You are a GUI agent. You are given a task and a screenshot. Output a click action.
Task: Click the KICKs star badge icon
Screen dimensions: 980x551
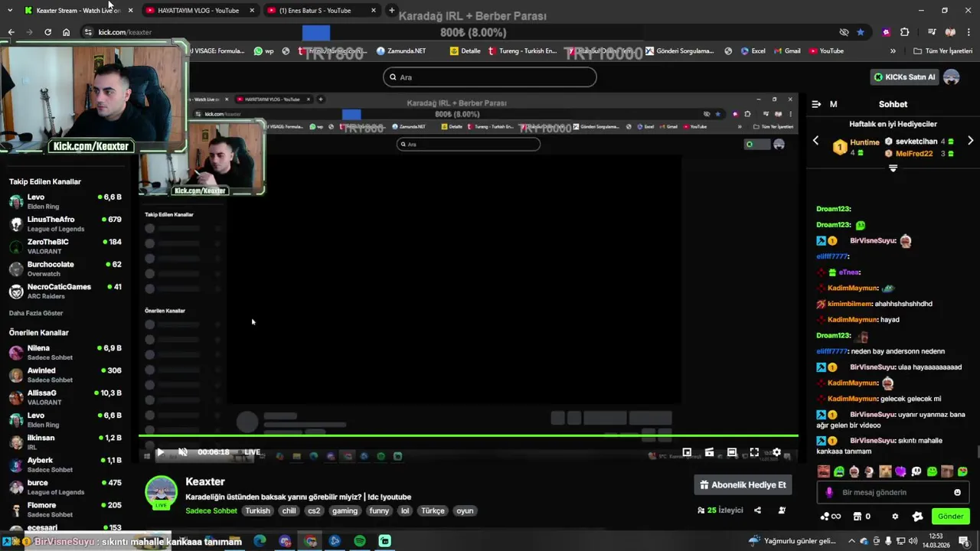pyautogui.click(x=917, y=517)
